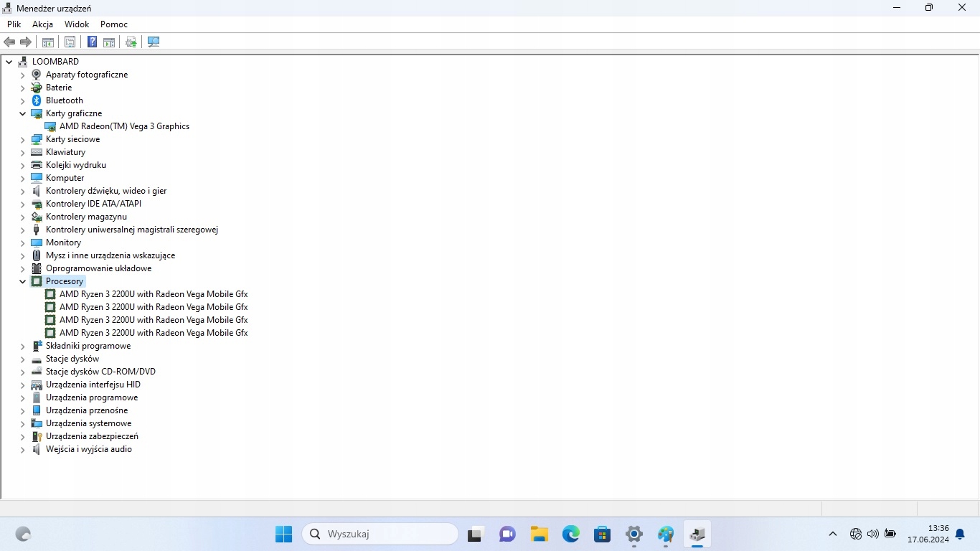Select the Baterie battery icon
The image size is (980, 551).
(x=37, y=88)
